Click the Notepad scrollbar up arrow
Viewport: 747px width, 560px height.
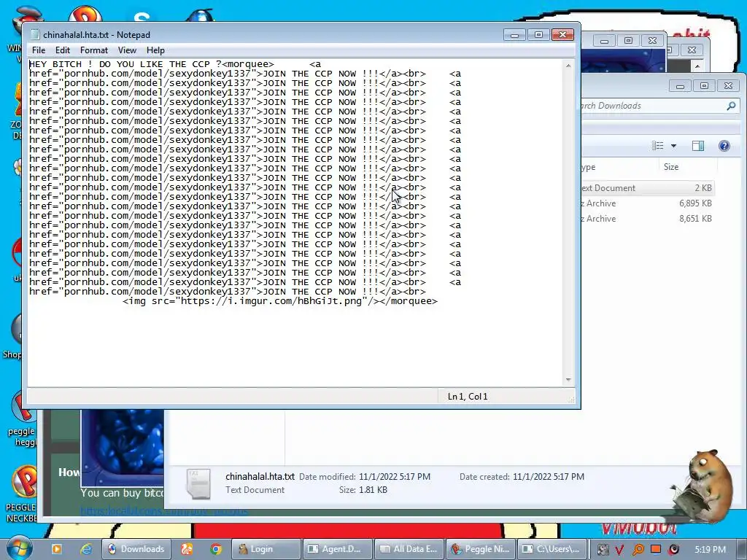coord(568,65)
